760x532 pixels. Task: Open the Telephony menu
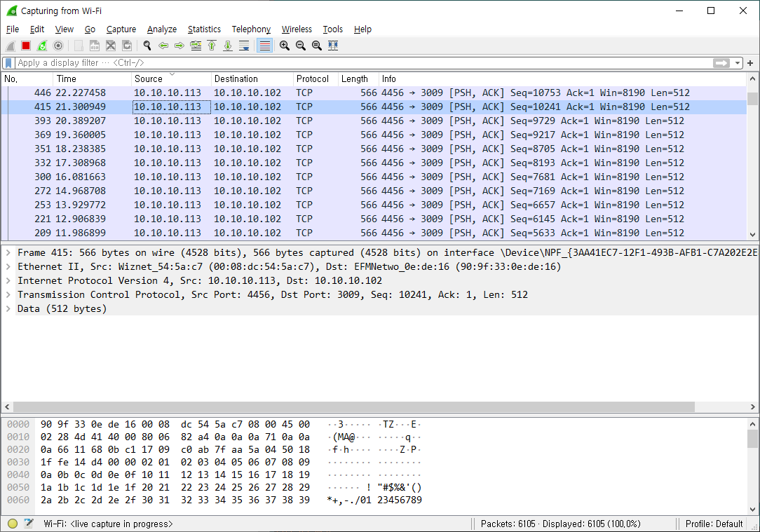[251, 29]
